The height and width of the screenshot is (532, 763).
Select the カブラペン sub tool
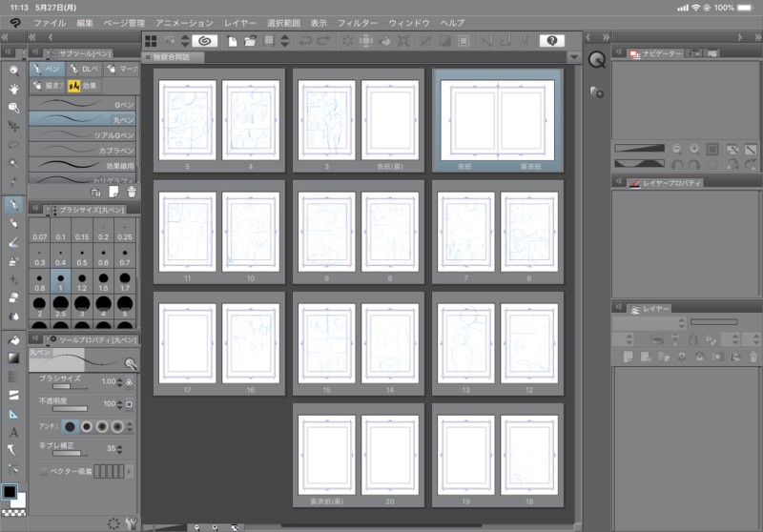point(82,151)
